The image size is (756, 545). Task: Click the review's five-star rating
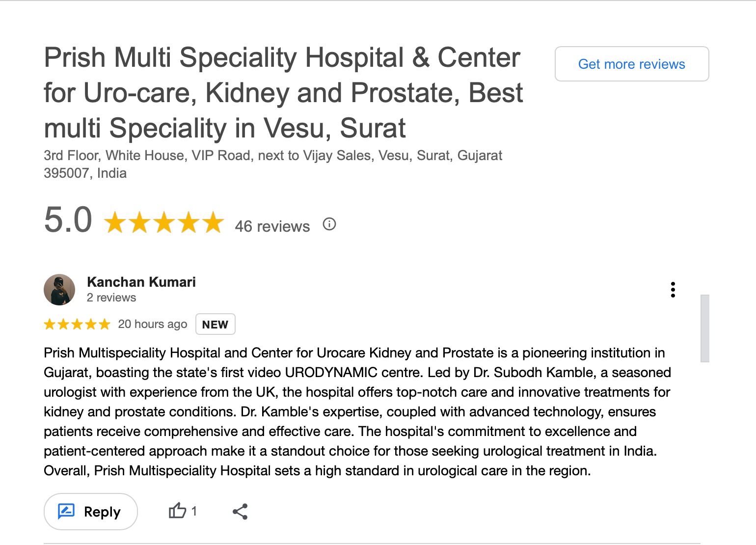tap(77, 324)
